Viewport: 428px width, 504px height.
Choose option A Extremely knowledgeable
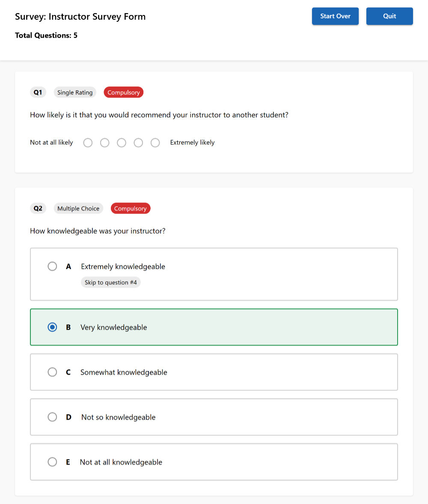tap(52, 266)
